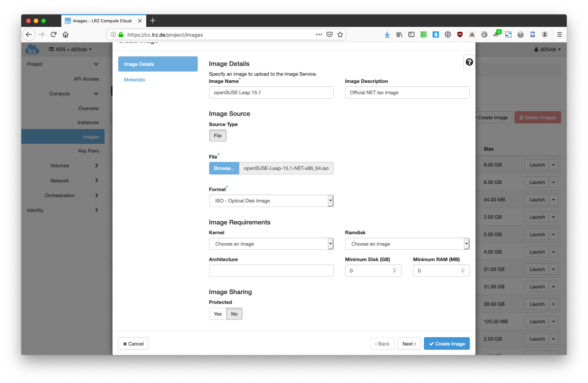Adjust the Minimum Disk (GB) stepper

(x=394, y=271)
